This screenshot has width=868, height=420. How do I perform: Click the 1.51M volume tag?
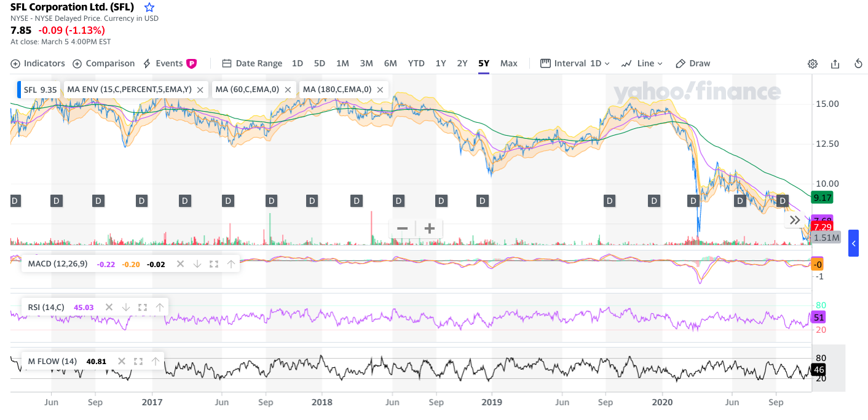[x=826, y=238]
